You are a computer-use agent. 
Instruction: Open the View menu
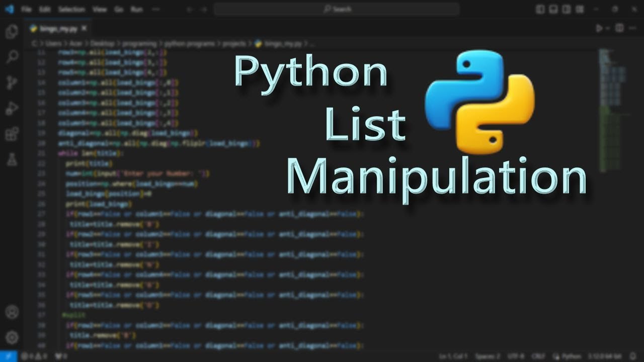pyautogui.click(x=100, y=9)
